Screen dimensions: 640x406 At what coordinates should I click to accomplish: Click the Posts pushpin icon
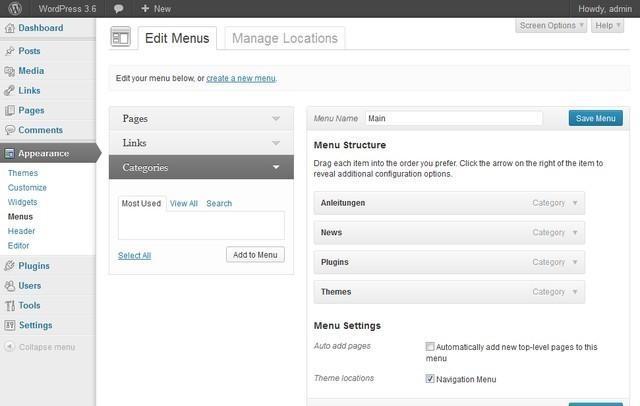pos(9,51)
